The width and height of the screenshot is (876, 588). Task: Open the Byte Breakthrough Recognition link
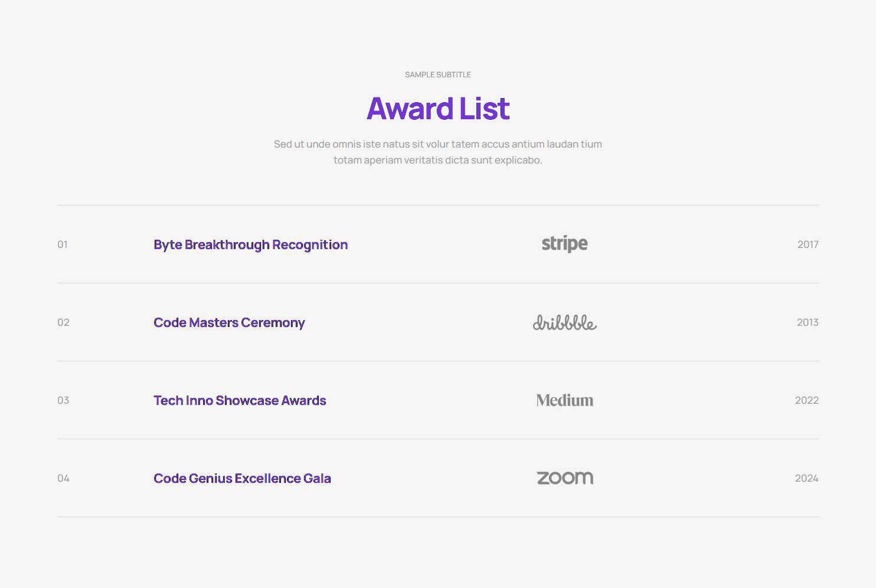click(250, 244)
